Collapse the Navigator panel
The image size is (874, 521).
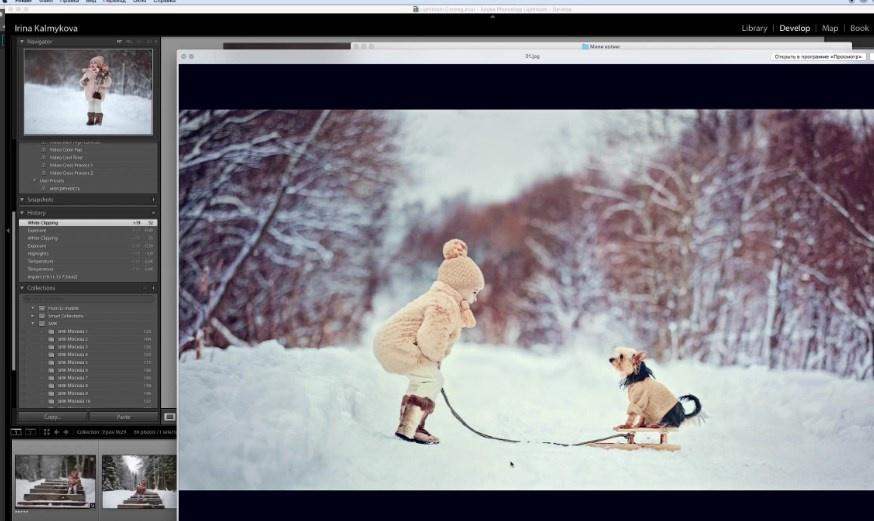(x=23, y=42)
